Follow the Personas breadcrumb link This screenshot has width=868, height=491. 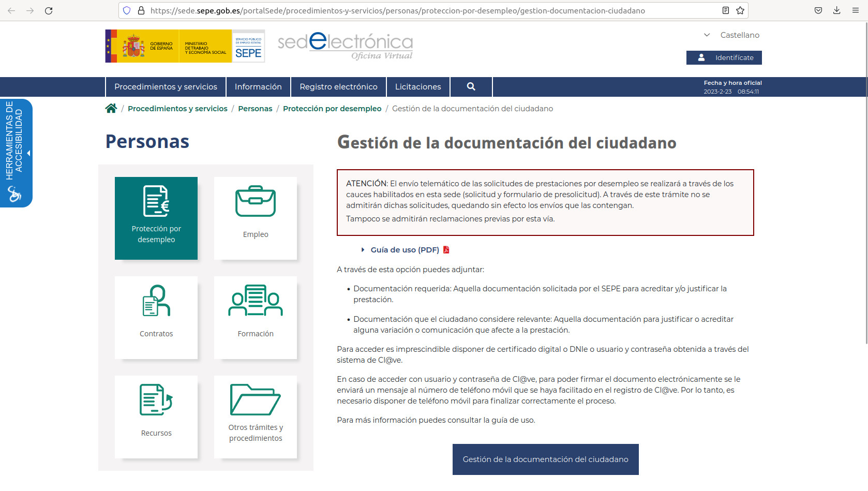point(255,109)
